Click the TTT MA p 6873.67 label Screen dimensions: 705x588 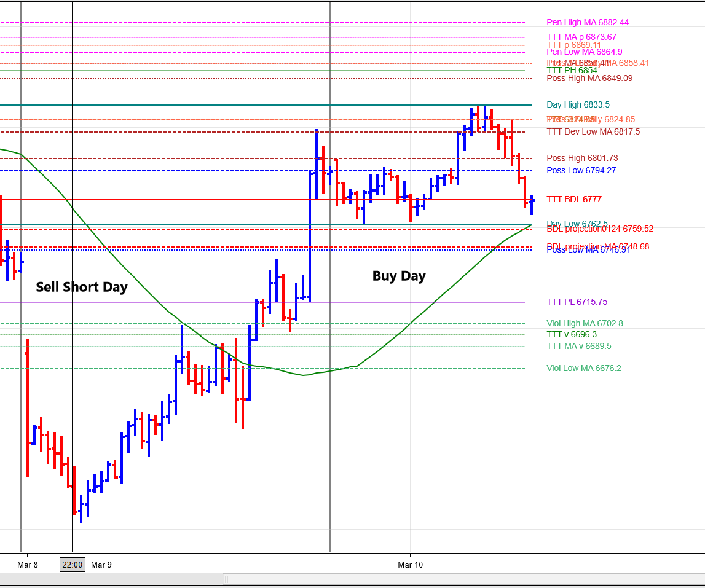[581, 37]
